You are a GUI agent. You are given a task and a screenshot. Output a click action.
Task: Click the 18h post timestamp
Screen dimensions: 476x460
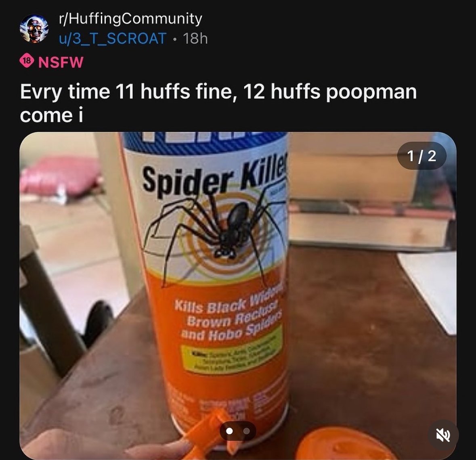195,39
